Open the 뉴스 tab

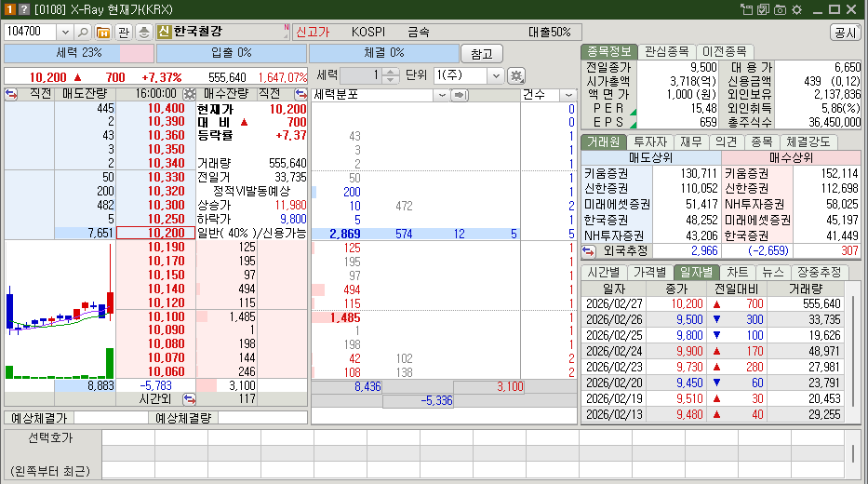click(773, 272)
